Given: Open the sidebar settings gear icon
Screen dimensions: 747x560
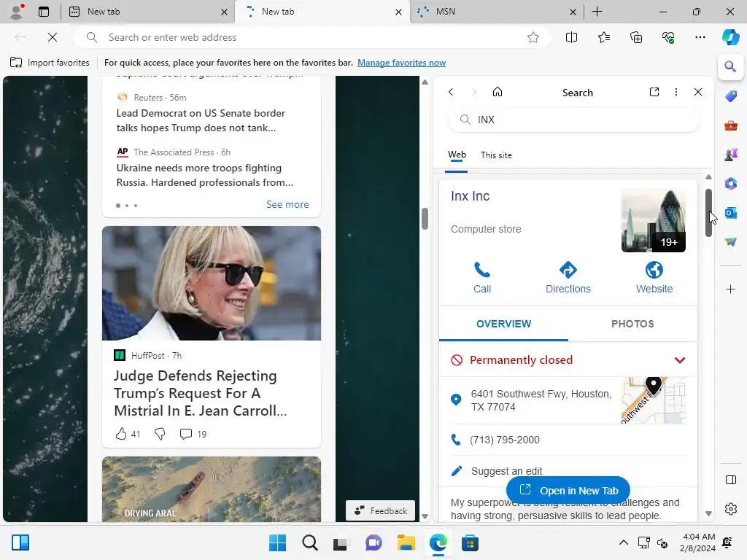Looking at the screenshot, I should (x=730, y=509).
